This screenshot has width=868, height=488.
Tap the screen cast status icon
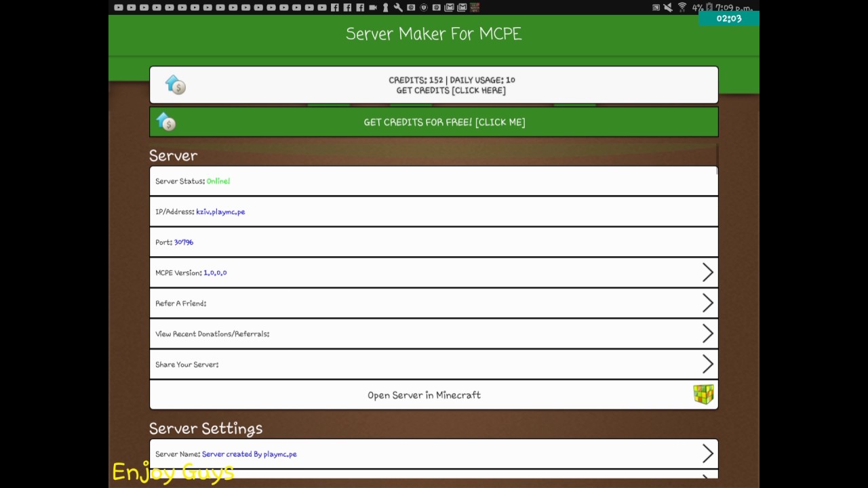(656, 7)
